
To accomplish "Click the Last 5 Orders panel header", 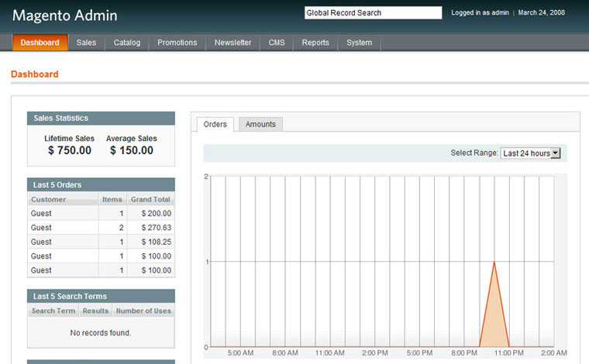I will point(101,185).
